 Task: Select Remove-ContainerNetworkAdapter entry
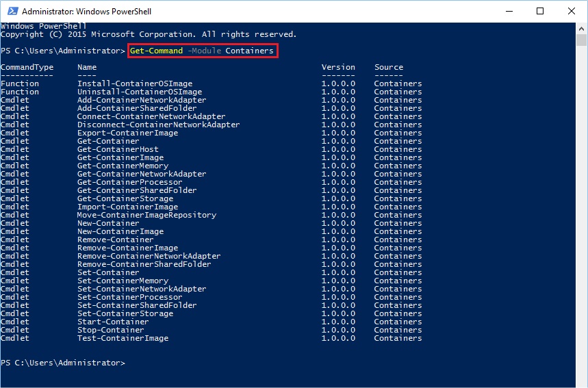[x=149, y=256]
